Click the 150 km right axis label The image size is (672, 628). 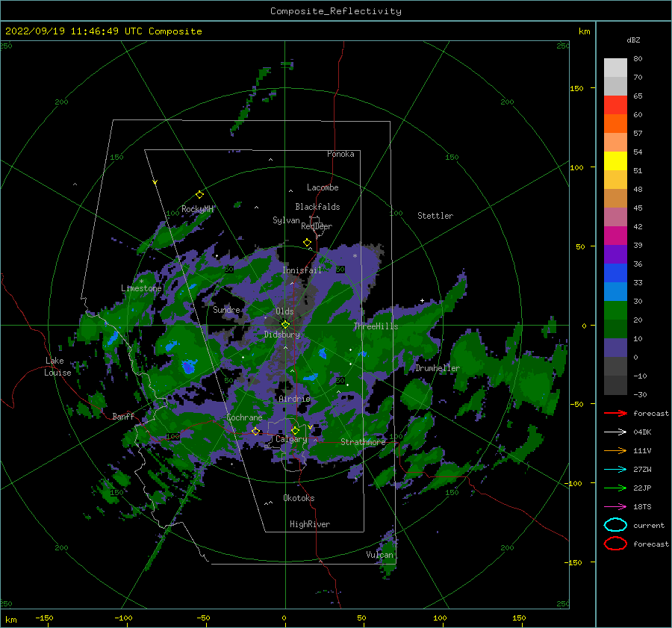(x=576, y=88)
